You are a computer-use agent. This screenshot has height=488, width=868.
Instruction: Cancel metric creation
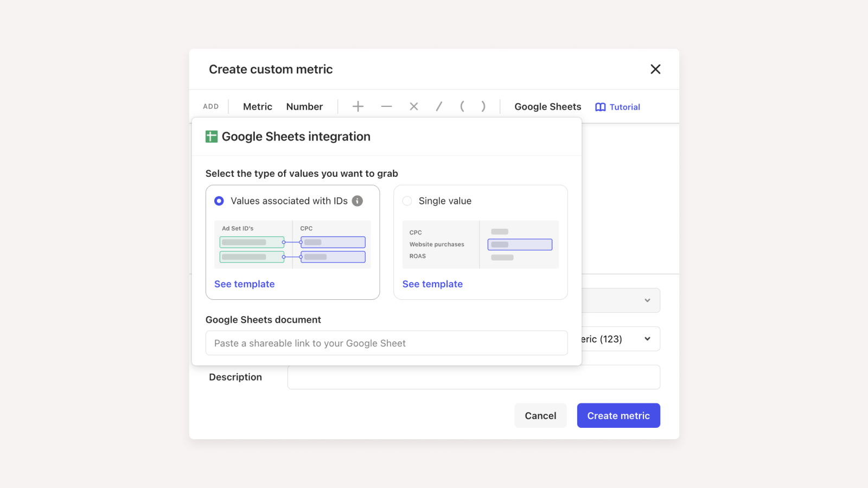pyautogui.click(x=540, y=415)
